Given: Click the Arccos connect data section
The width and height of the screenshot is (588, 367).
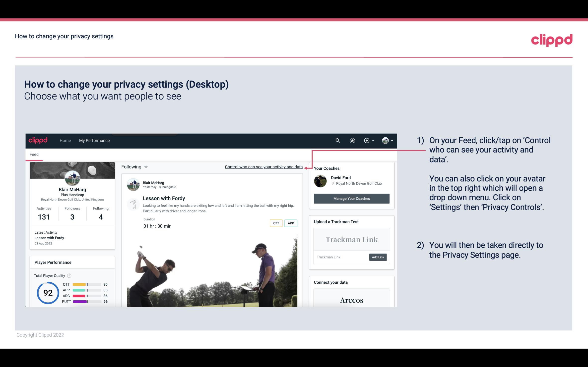Looking at the screenshot, I should (x=351, y=300).
